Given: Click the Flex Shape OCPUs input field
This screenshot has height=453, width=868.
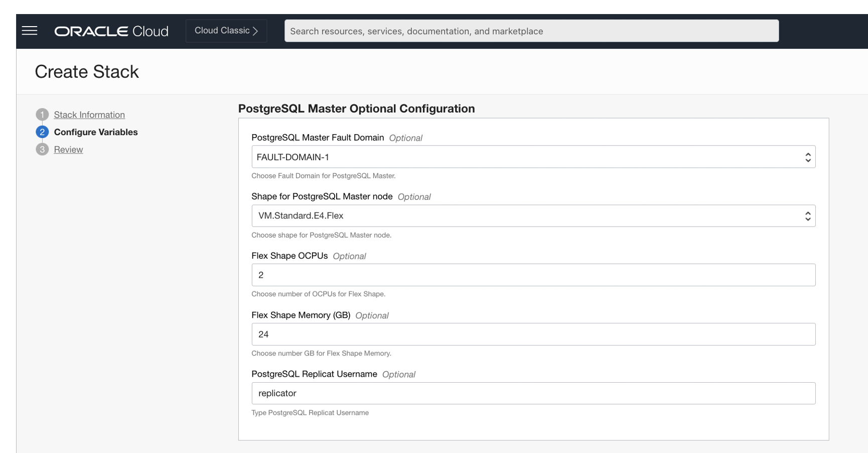Looking at the screenshot, I should [533, 275].
